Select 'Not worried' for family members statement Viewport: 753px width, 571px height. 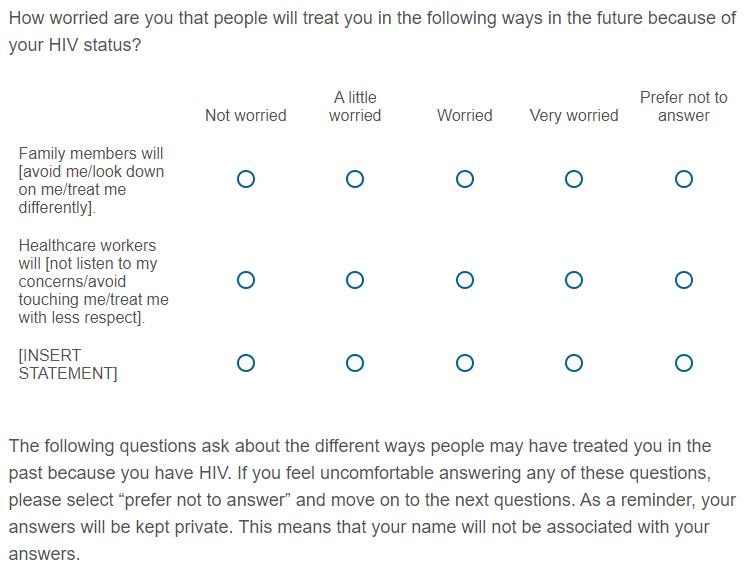(246, 180)
